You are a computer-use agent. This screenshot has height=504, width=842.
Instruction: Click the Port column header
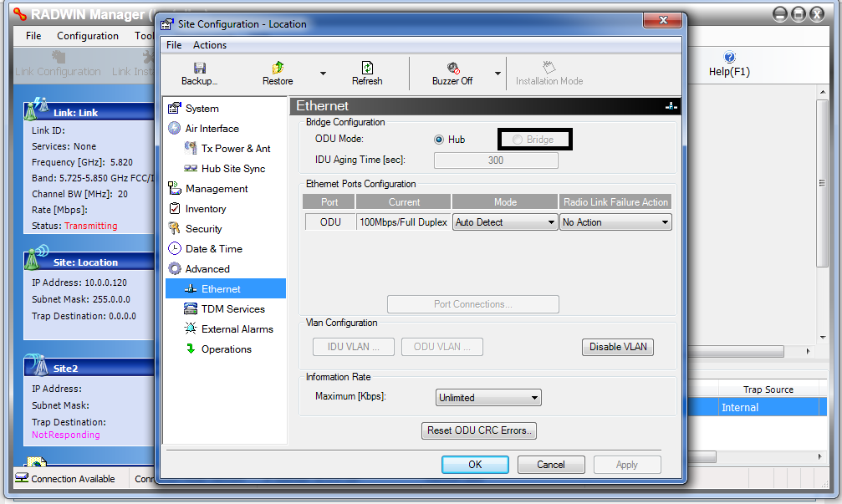click(329, 201)
